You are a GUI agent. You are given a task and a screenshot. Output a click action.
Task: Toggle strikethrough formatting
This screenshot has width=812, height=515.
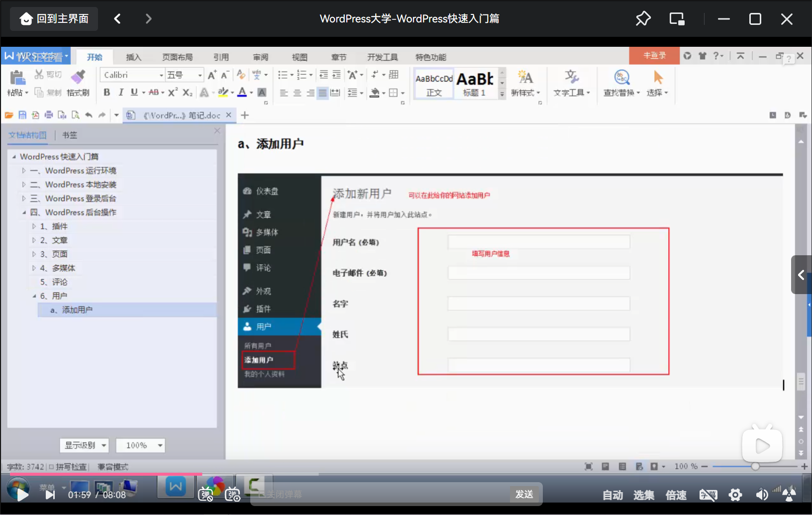coord(154,92)
